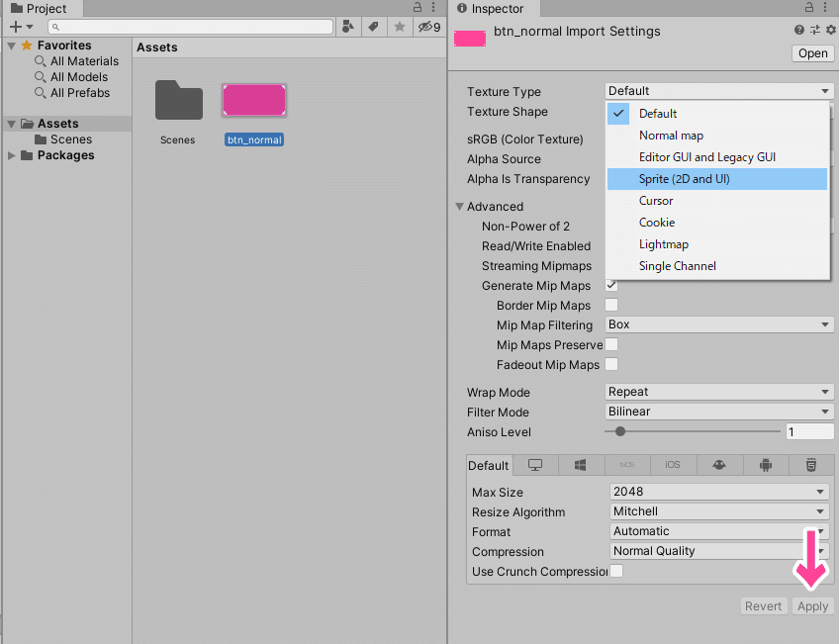Select the Windows Store platform tab
Screen dimensions: 839x644
[x=581, y=465]
